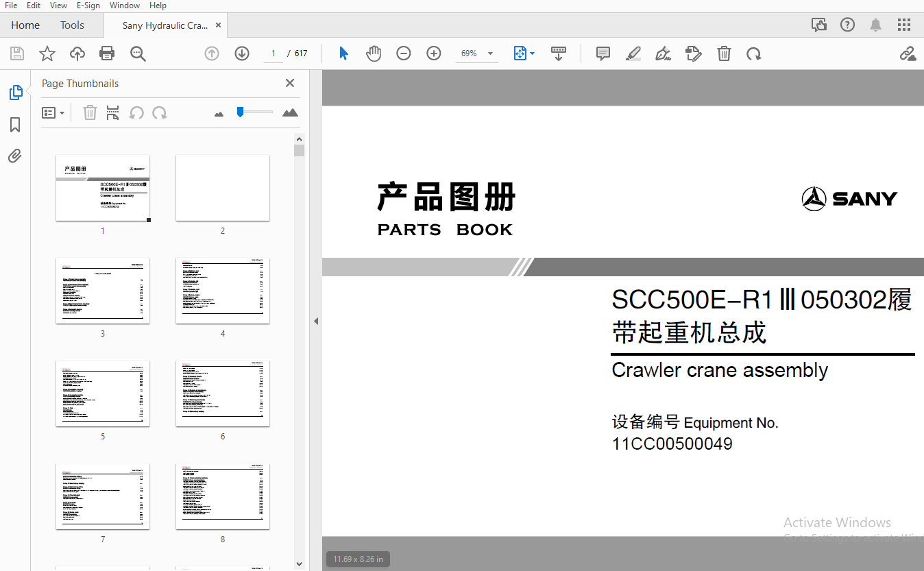Screen dimensions: 924x571
Task: Close the Page Thumbnails panel
Action: (290, 83)
